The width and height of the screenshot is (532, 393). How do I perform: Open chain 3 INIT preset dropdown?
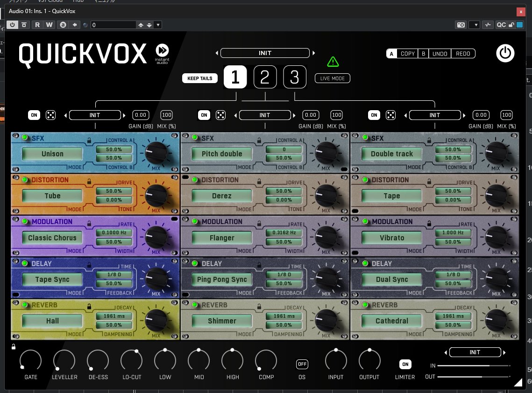pos(435,115)
